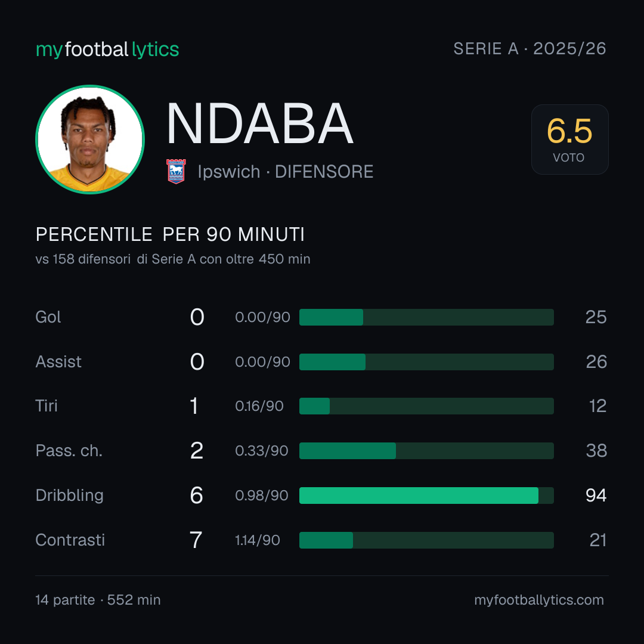The height and width of the screenshot is (644, 644).
Task: Click the NDABA player portrait photo
Action: [x=90, y=139]
